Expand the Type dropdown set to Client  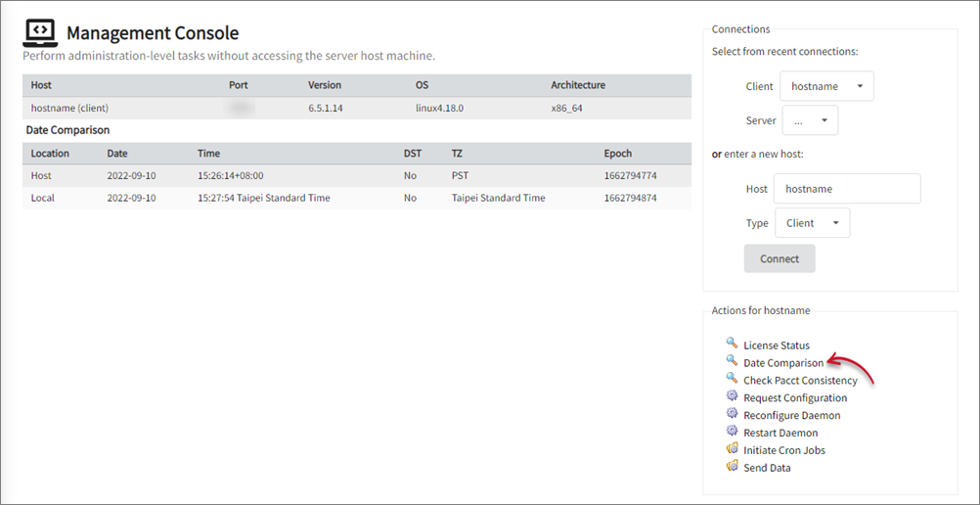812,223
